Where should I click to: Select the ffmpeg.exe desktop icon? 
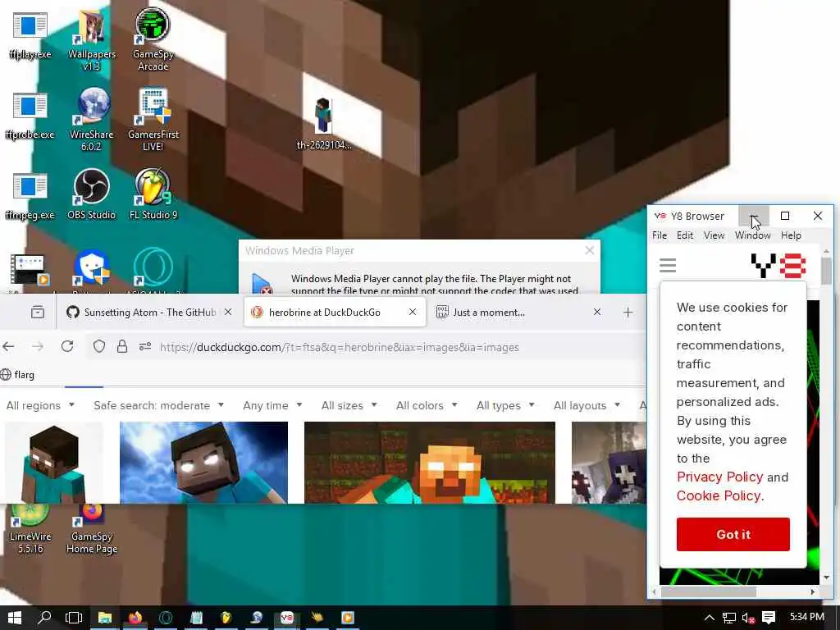pos(30,196)
